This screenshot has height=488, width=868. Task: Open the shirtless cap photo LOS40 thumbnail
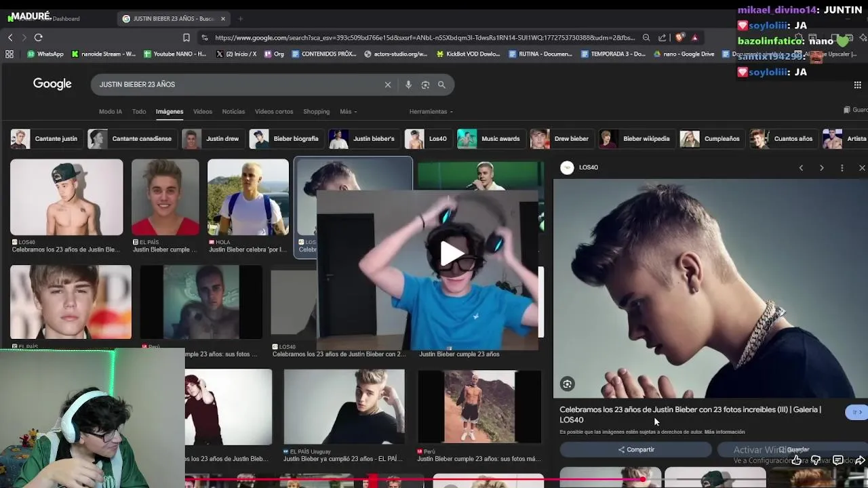(66, 197)
